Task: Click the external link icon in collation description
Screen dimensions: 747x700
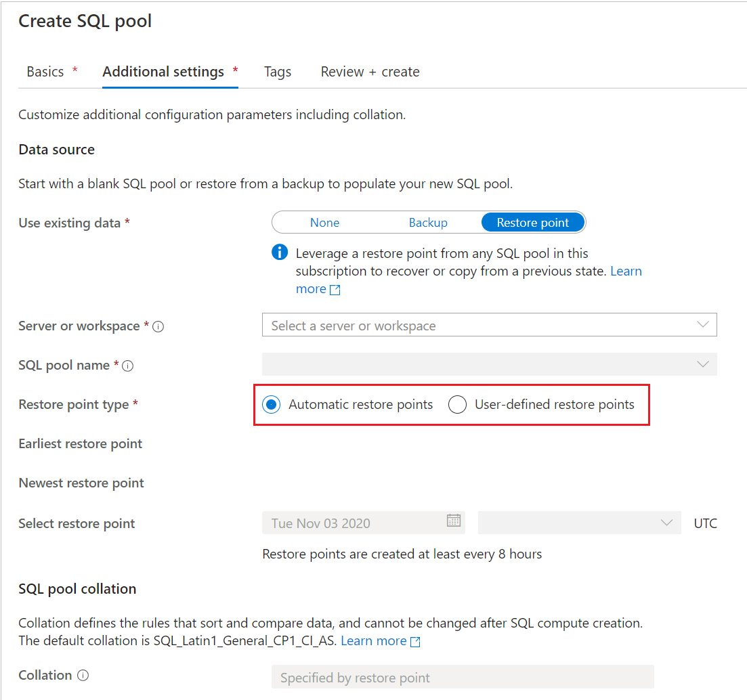Action: (x=414, y=640)
